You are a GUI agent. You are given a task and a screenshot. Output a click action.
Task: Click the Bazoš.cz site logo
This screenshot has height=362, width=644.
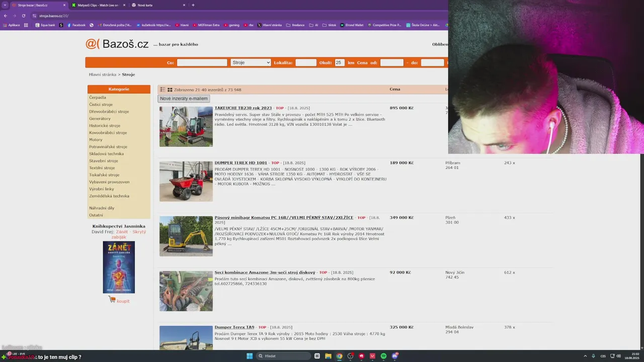click(117, 44)
